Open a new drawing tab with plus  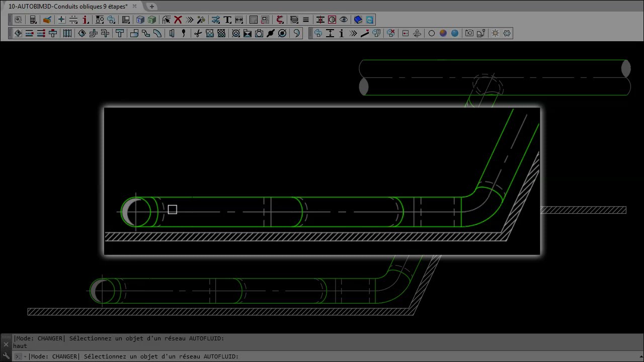tap(152, 7)
